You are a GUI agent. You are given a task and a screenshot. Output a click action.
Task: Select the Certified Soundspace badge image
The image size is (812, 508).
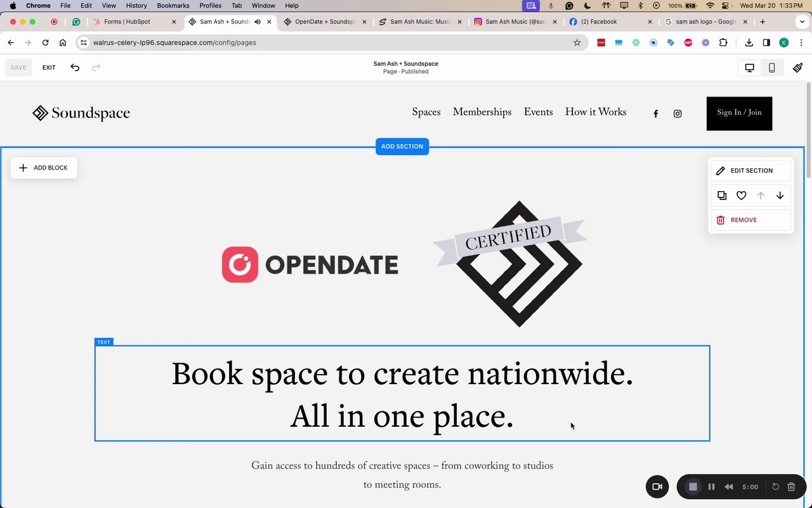509,264
